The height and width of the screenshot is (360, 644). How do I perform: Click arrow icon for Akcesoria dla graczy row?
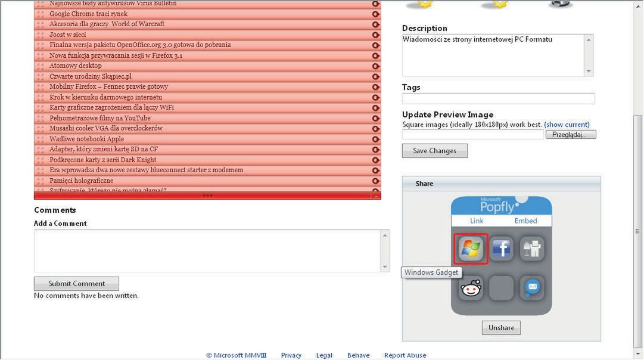(375, 24)
